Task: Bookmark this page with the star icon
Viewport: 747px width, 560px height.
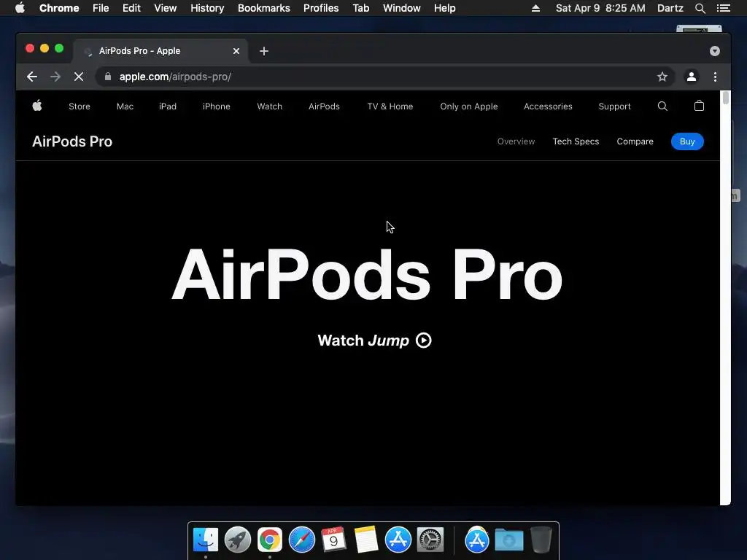Action: (x=662, y=77)
